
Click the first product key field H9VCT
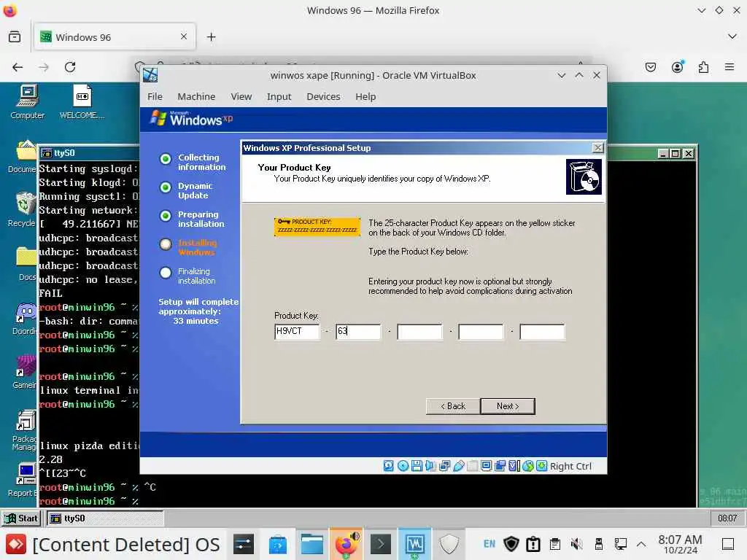pyautogui.click(x=298, y=332)
